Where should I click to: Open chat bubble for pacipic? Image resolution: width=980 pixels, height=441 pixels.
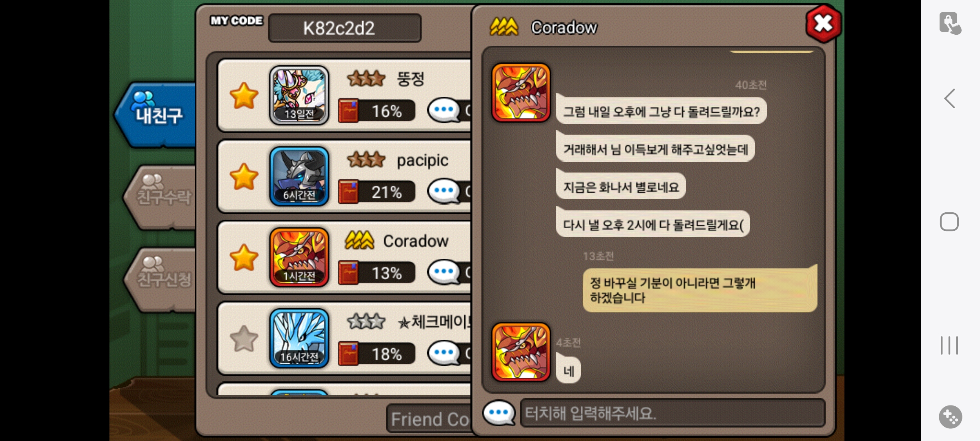pyautogui.click(x=444, y=191)
